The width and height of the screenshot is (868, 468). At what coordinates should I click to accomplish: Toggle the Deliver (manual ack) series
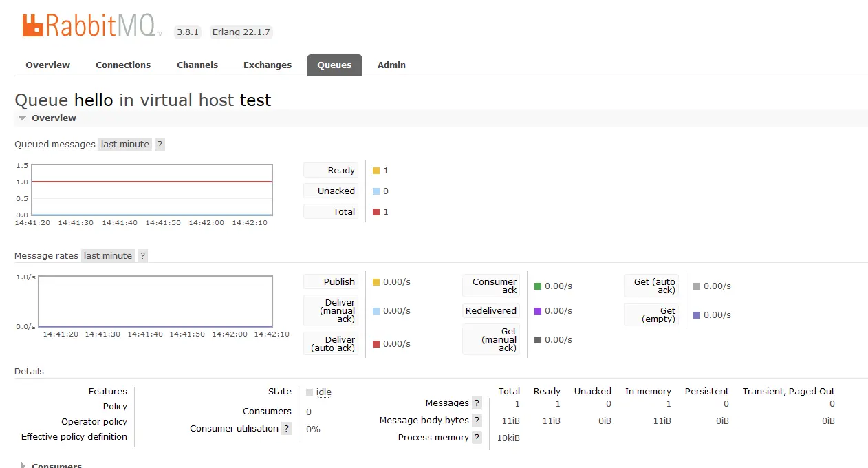(x=331, y=310)
